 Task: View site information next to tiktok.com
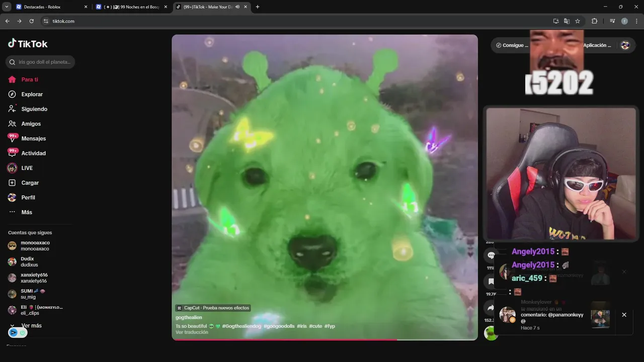pos(46,21)
